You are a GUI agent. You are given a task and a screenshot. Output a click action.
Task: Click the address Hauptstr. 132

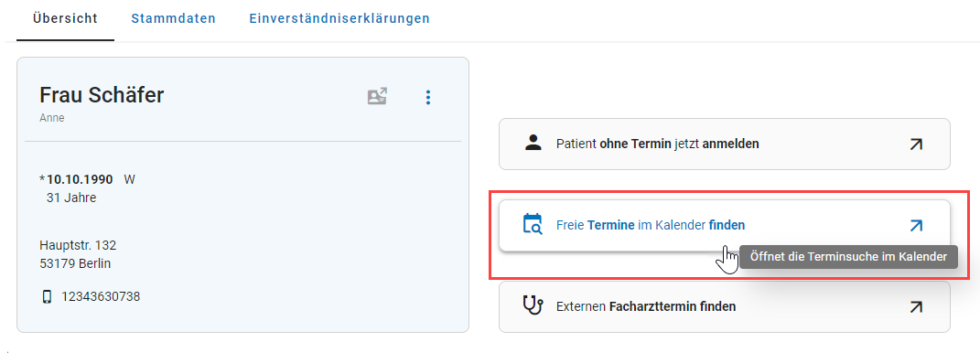click(78, 245)
